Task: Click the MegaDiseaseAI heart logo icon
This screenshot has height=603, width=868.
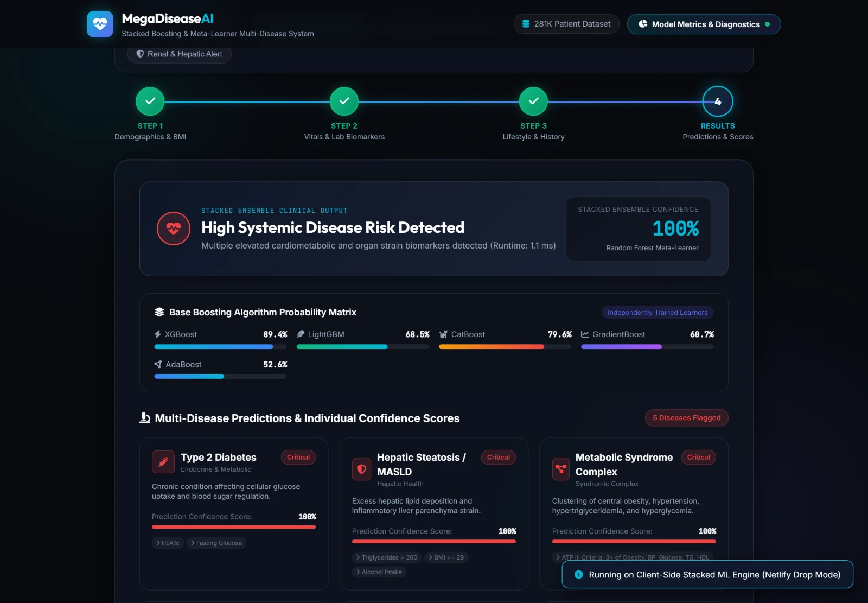Action: [x=100, y=24]
